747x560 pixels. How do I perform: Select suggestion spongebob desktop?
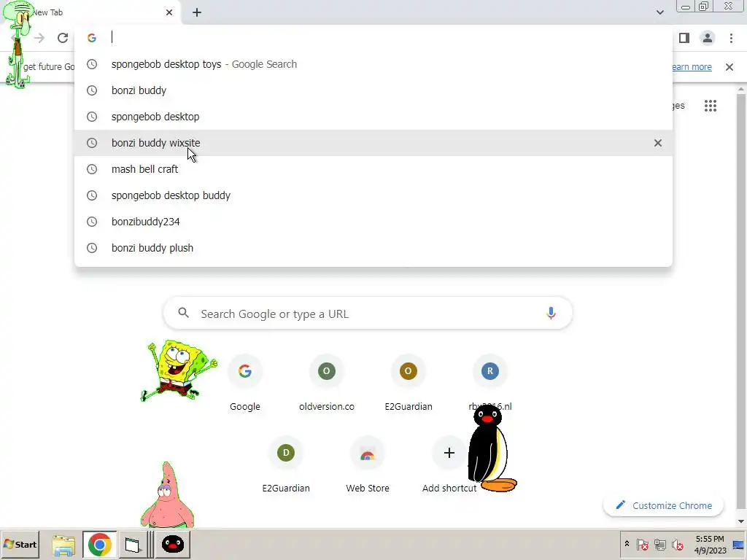click(x=373, y=117)
